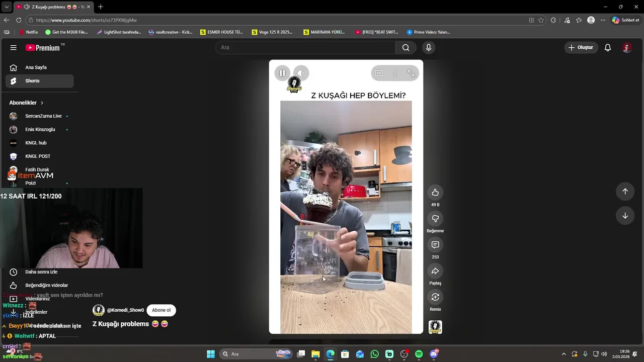Open ESMER HOUSE TÜ... bookmark
644x362 pixels.
click(x=221, y=32)
